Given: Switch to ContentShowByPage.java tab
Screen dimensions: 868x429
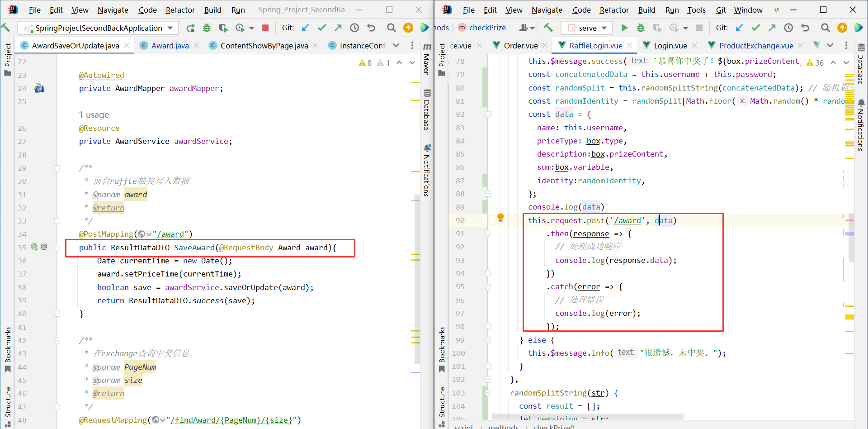Looking at the screenshot, I should pos(264,46).
